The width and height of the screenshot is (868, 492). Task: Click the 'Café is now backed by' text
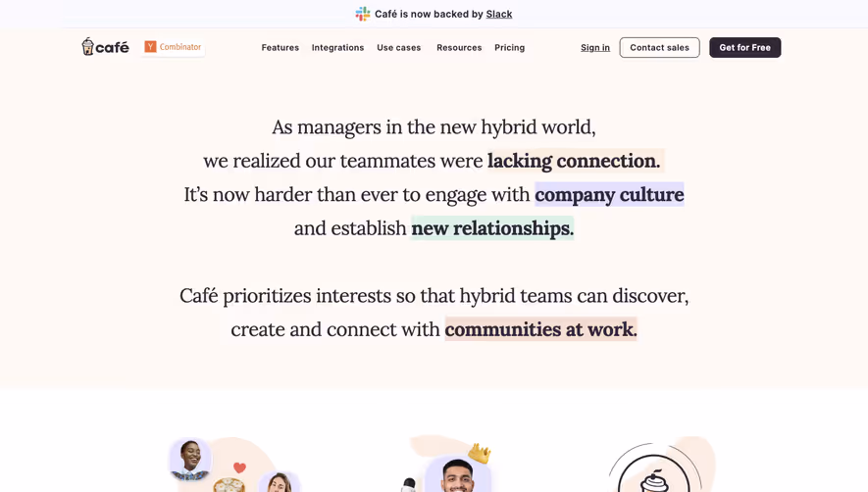pyautogui.click(x=429, y=14)
